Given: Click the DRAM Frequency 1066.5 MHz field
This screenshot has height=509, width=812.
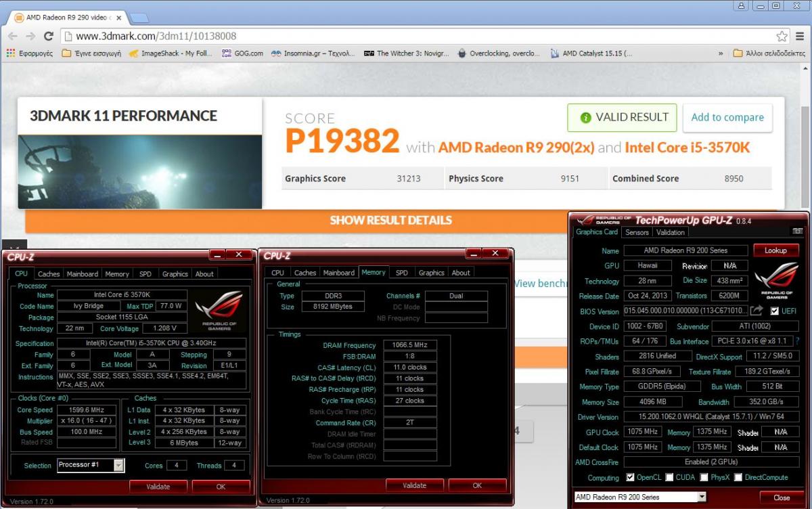Looking at the screenshot, I should point(409,345).
